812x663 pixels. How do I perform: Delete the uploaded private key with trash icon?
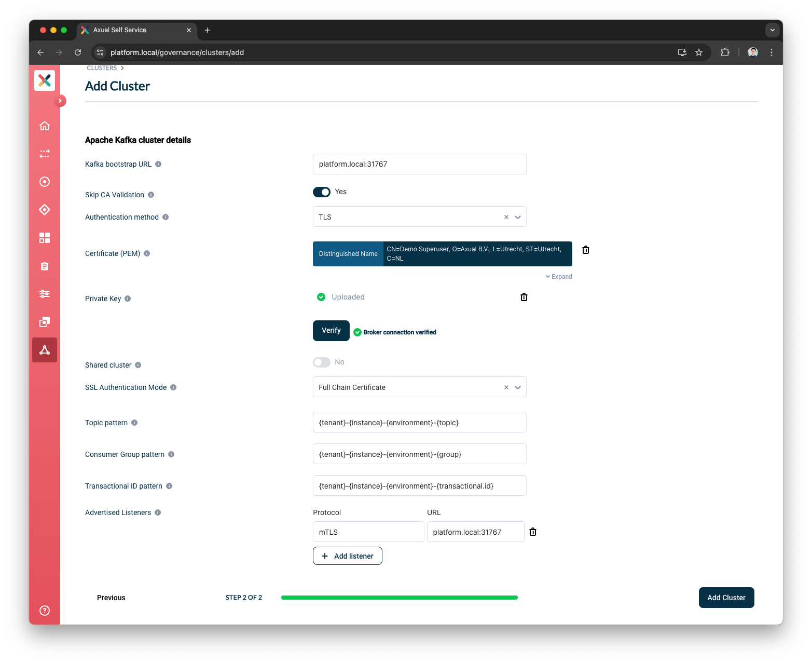(524, 297)
